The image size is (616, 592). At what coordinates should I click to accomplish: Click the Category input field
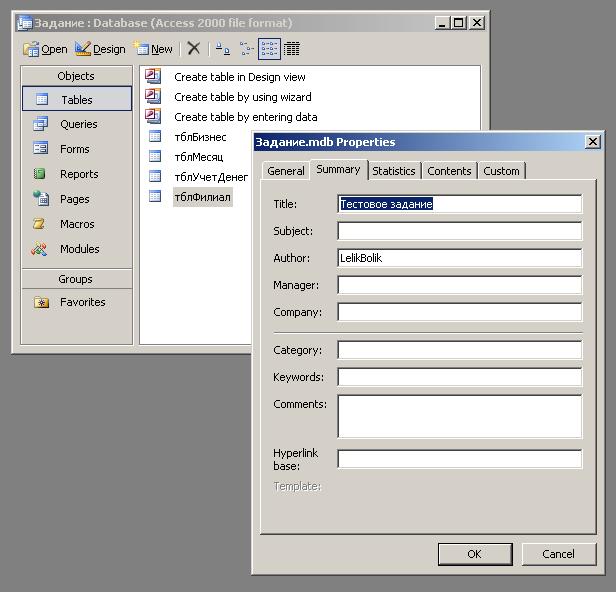(x=459, y=350)
